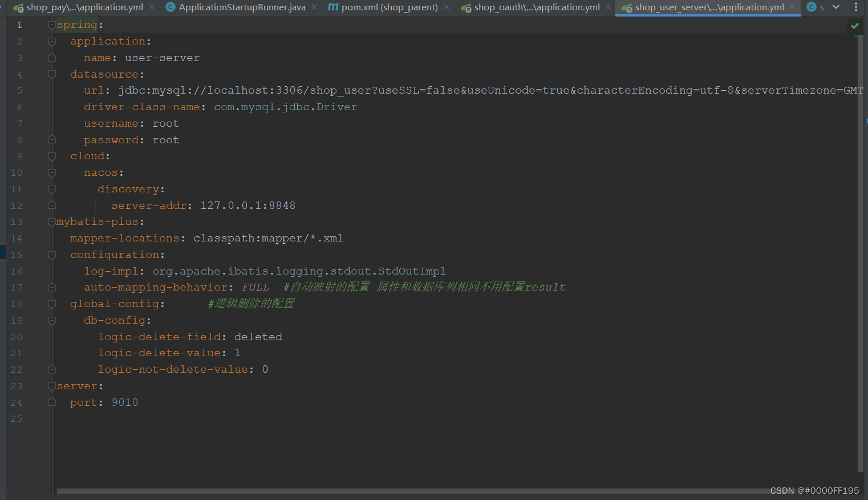Click line number 24 in the gutter
The height and width of the screenshot is (500, 868).
(x=17, y=402)
